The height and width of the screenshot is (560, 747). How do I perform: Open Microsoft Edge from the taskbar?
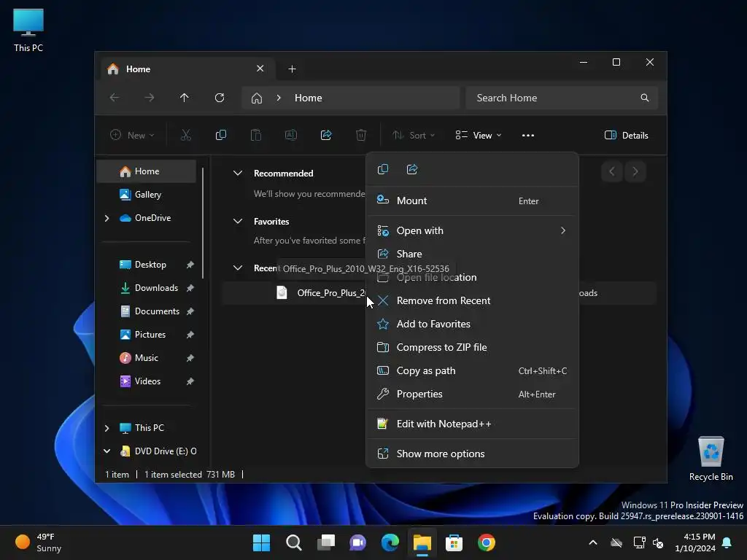click(390, 542)
